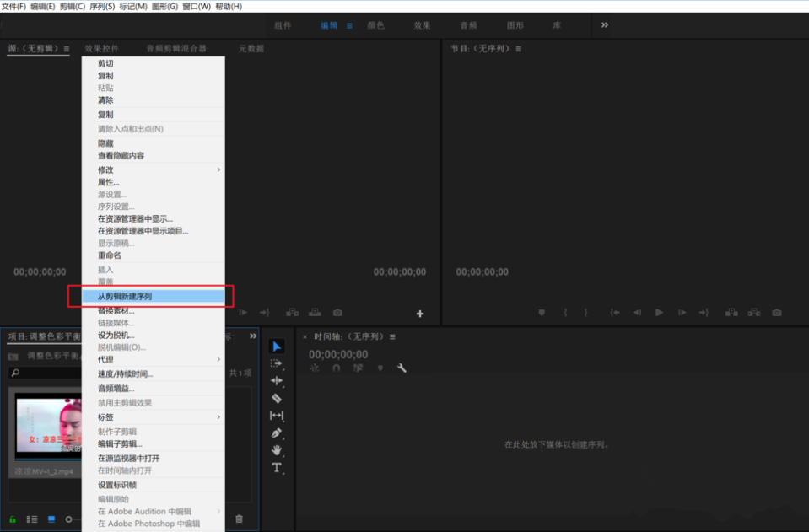Click the trash delete icon in project panel

click(x=239, y=519)
